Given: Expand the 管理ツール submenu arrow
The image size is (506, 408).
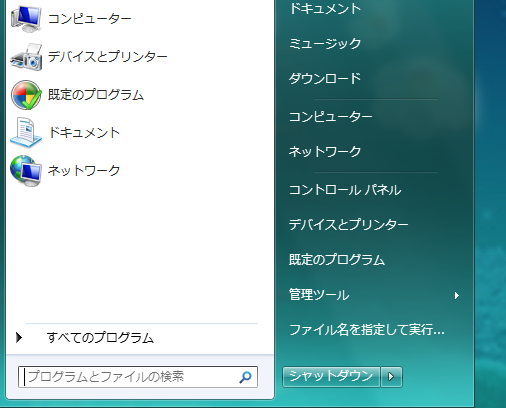Looking at the screenshot, I should (457, 295).
